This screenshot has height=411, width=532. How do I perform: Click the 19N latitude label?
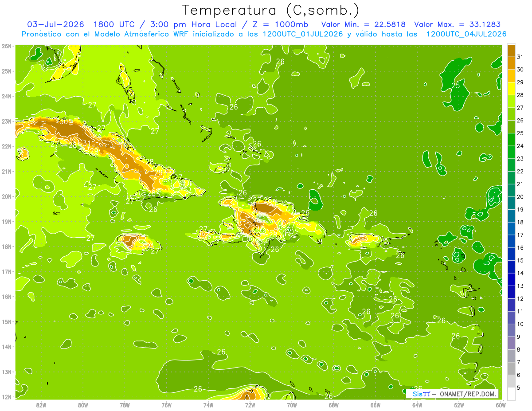click(x=7, y=221)
